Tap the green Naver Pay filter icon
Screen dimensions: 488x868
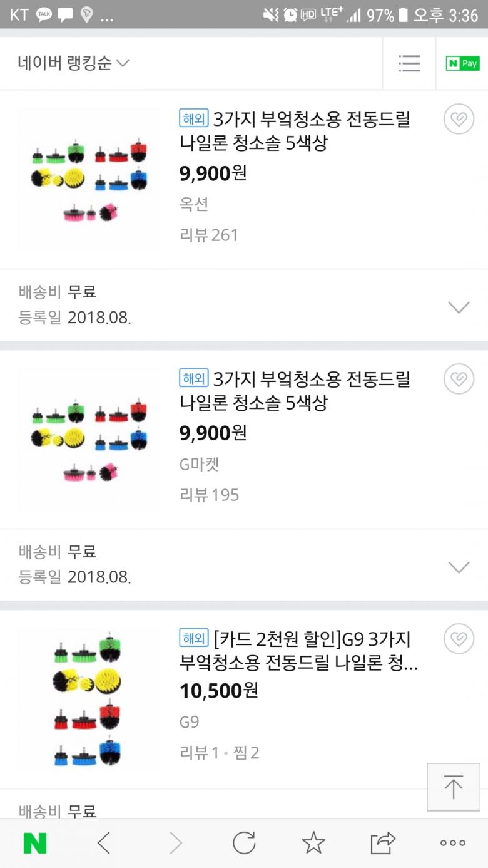(462, 63)
